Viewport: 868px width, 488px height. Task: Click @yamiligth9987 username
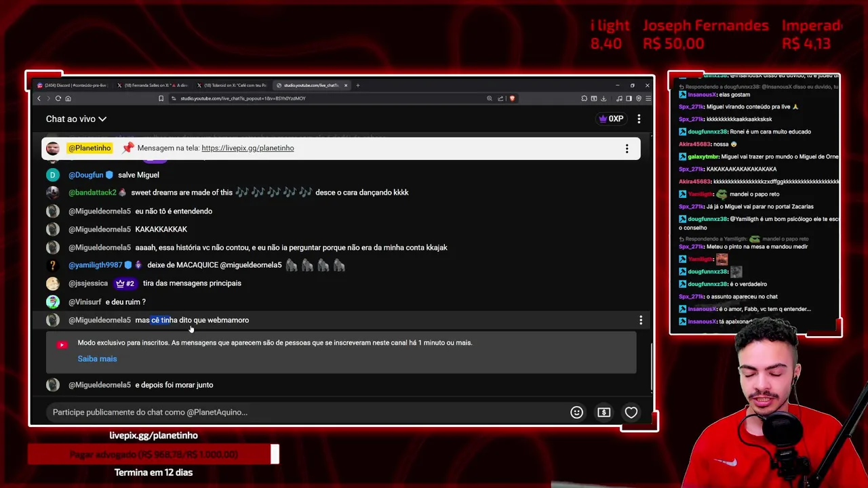[96, 265]
